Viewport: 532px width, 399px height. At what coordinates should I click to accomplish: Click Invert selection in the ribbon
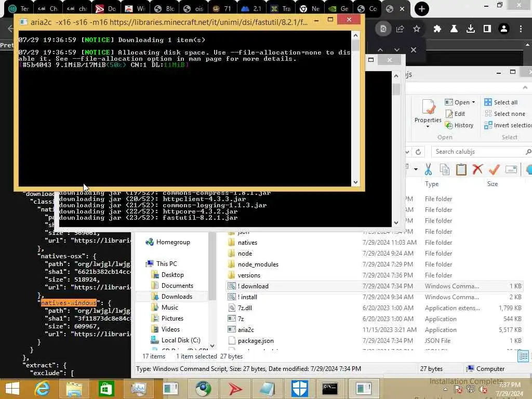pos(508,125)
